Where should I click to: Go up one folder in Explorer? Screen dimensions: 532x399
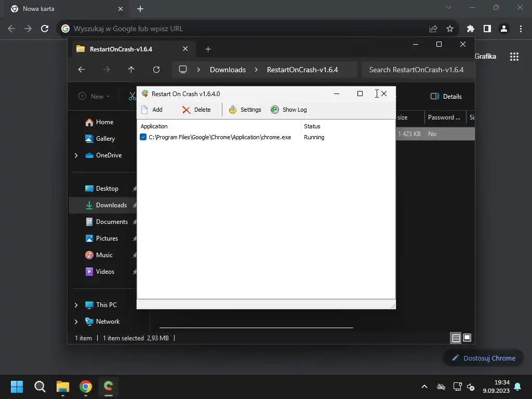(x=131, y=70)
